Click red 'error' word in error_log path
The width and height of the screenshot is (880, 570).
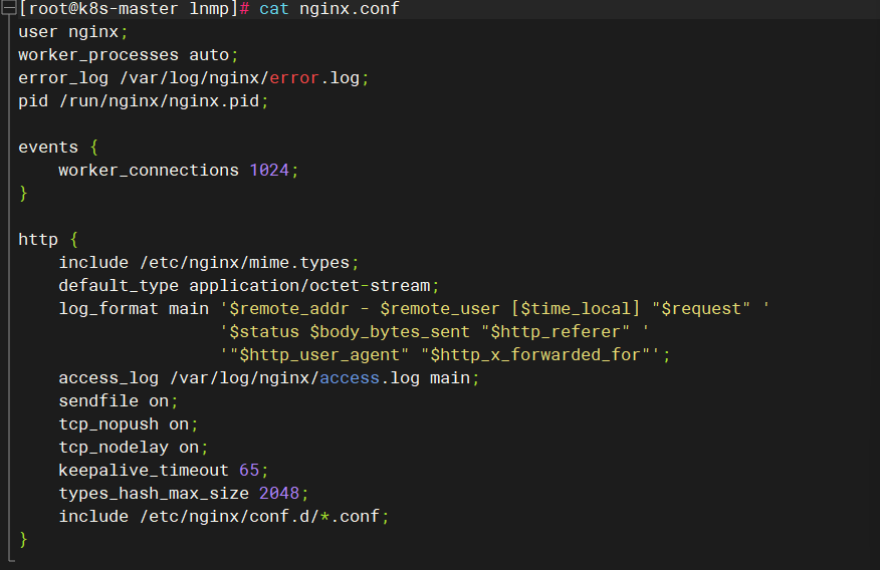coord(294,78)
